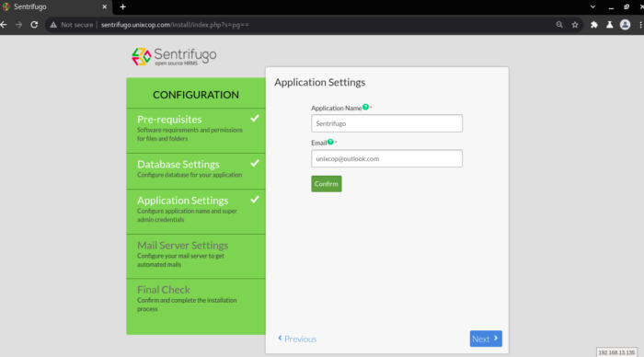Click the Application Name input field
The width and height of the screenshot is (644, 357).
pyautogui.click(x=386, y=123)
